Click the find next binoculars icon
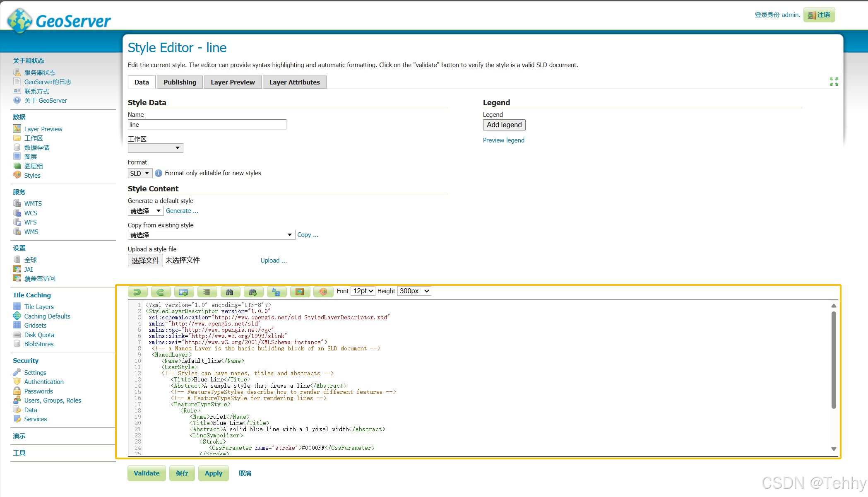Image resolution: width=868 pixels, height=497 pixels. tap(253, 292)
